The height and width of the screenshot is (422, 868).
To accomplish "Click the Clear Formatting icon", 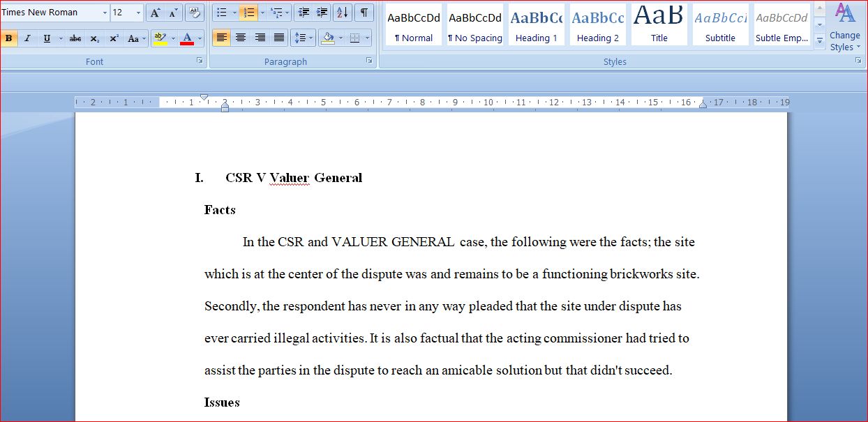I will pos(195,13).
